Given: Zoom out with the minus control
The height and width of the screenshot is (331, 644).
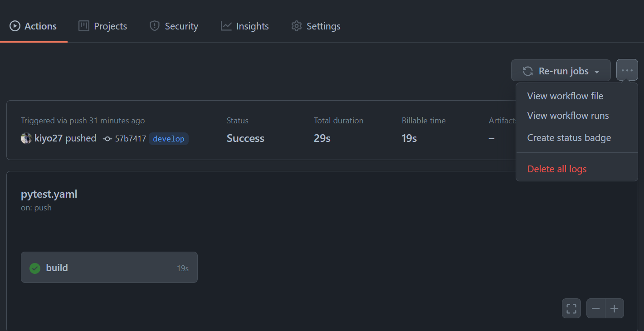Looking at the screenshot, I should pyautogui.click(x=595, y=308).
